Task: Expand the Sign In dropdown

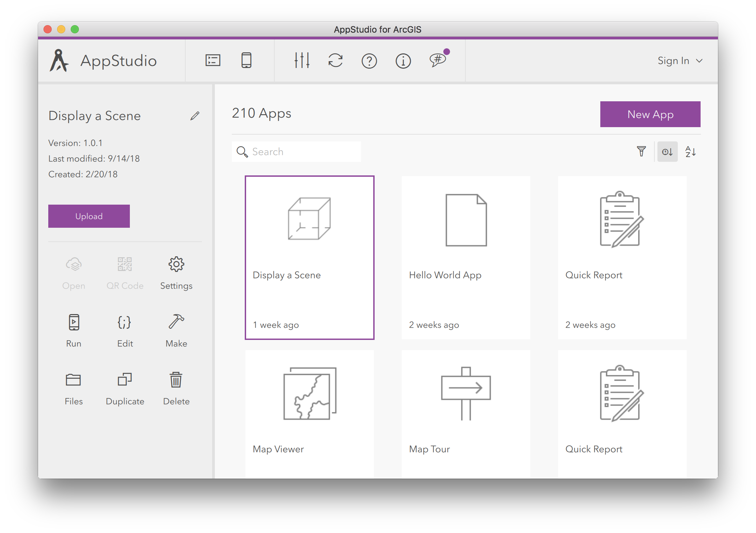Action: coord(680,61)
